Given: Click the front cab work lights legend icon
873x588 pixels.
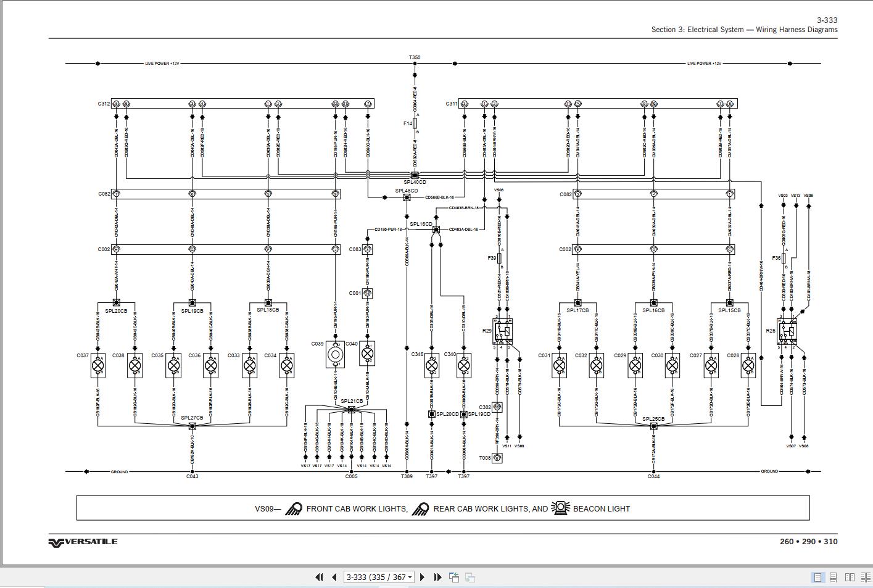Looking at the screenshot, I should point(294,509).
